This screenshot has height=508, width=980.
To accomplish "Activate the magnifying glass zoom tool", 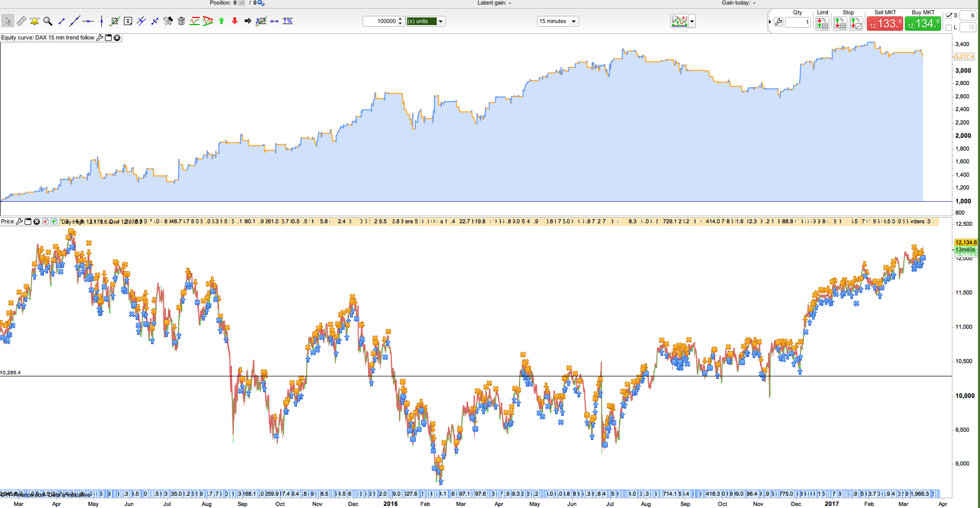I will pyautogui.click(x=48, y=21).
